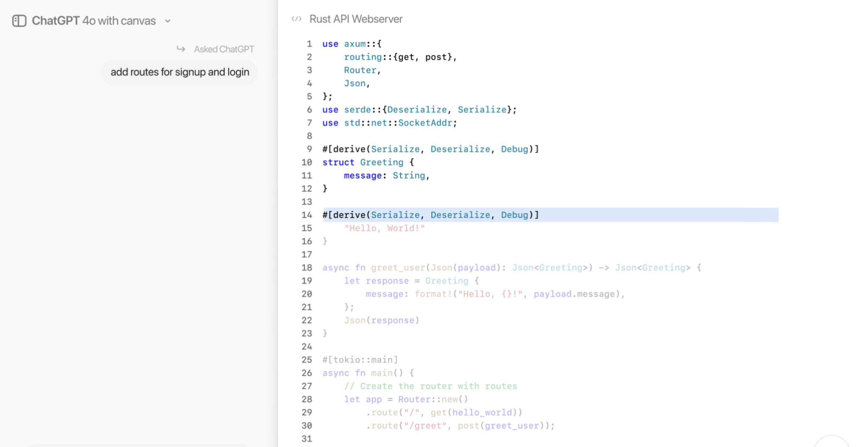Image resolution: width=868 pixels, height=447 pixels.
Task: Click the "Asked ChatGPT" label
Action: [224, 49]
